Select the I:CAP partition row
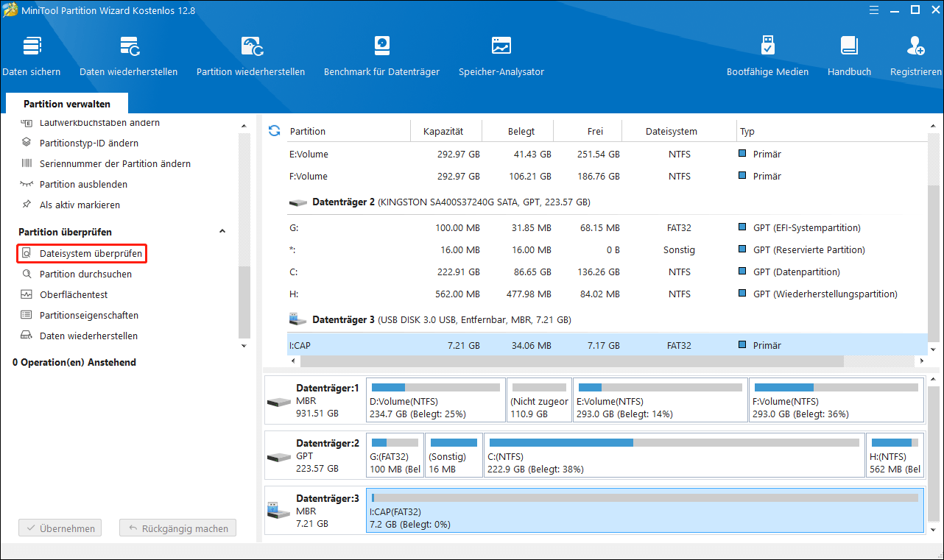The image size is (944, 560). (607, 345)
